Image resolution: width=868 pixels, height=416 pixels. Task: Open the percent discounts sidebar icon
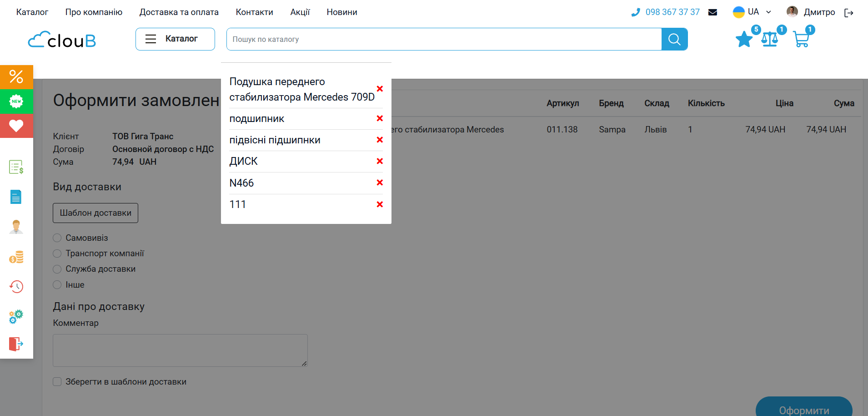tap(16, 76)
